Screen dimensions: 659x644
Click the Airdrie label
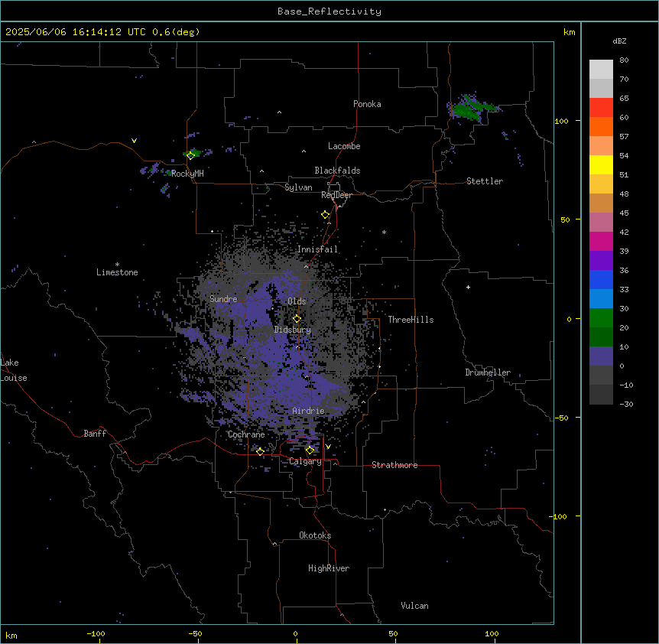309,411
